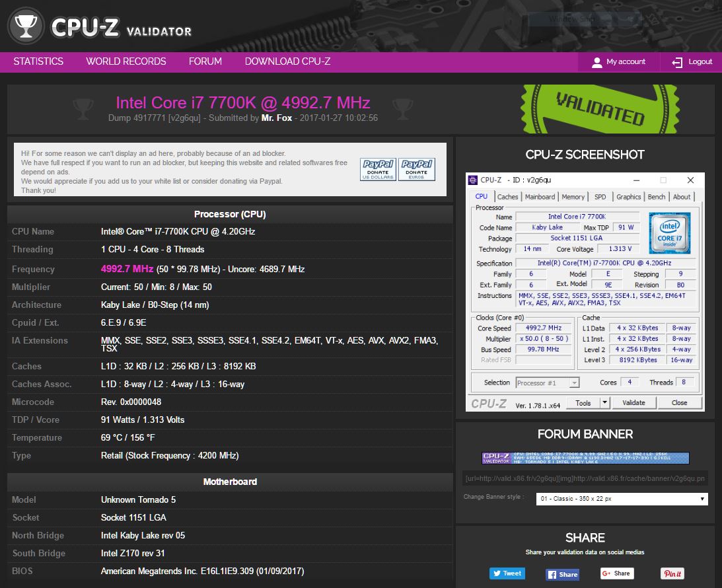This screenshot has width=722, height=588.
Task: Click the Type Retail stock frequency value
Action: pyautogui.click(x=170, y=455)
